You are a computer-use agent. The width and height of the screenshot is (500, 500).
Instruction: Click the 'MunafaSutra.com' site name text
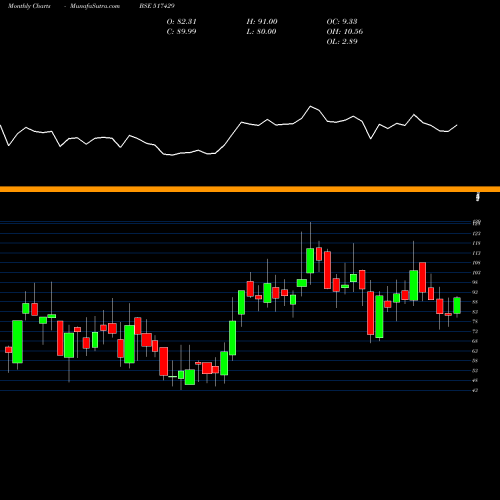[x=95, y=6]
